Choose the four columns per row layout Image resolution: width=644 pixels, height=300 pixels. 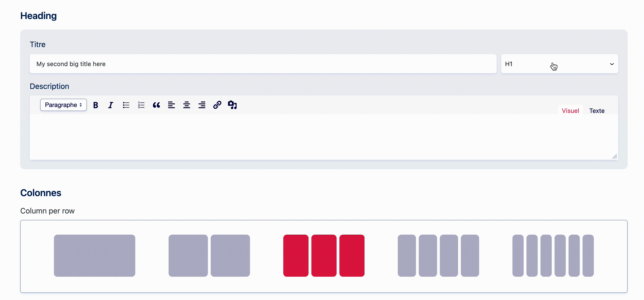pyautogui.click(x=439, y=256)
